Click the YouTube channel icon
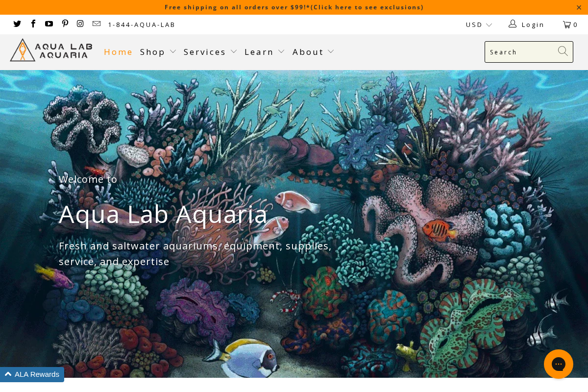The image size is (588, 392). click(x=49, y=24)
